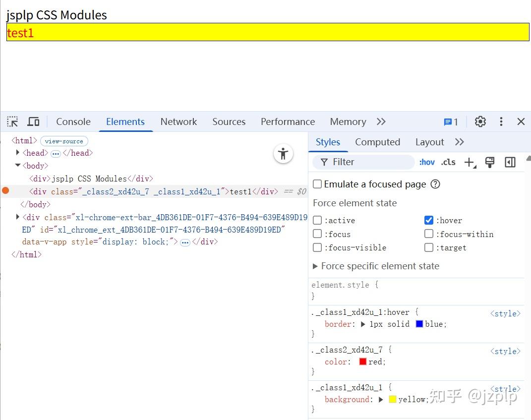Select the jsplp CSS Modules div node
This screenshot has height=420, width=531.
point(91,179)
